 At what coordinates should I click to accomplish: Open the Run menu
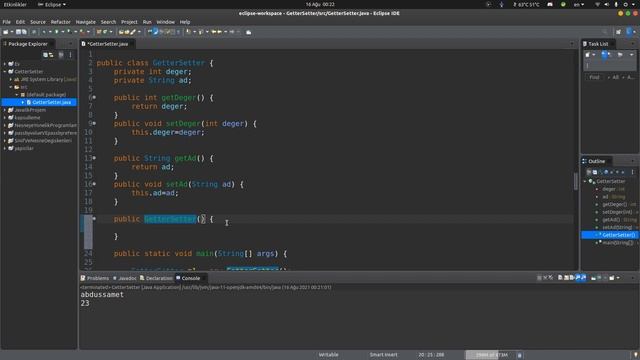[x=147, y=22]
